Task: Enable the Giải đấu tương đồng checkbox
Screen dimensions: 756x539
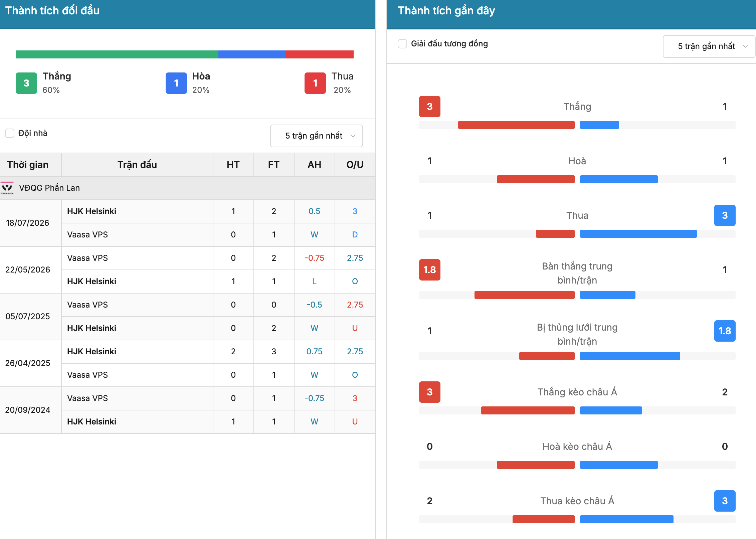Action: tap(402, 44)
